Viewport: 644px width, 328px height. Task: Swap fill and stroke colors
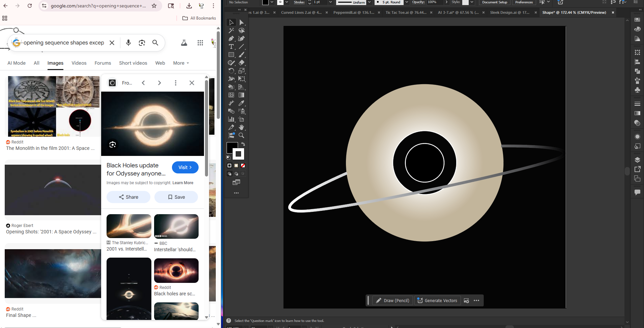point(243,144)
